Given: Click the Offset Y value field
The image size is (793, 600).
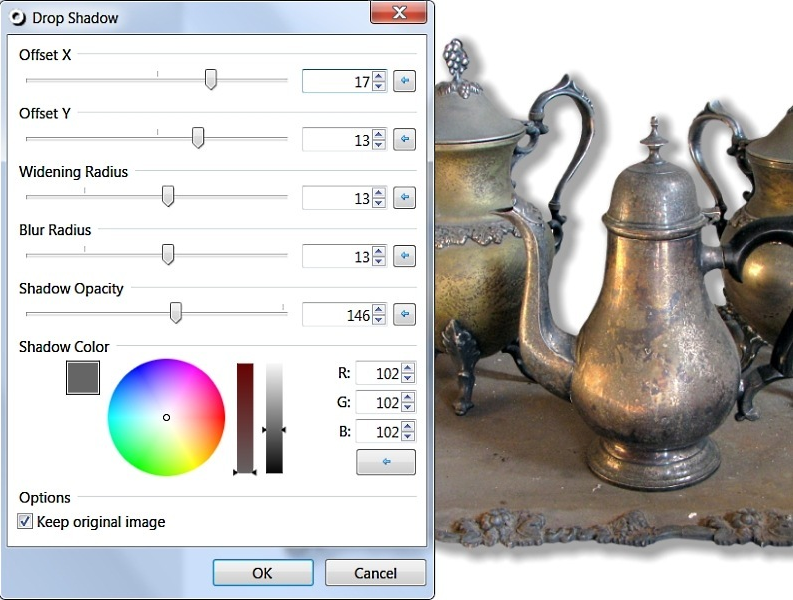Looking at the screenshot, I should coord(337,139).
